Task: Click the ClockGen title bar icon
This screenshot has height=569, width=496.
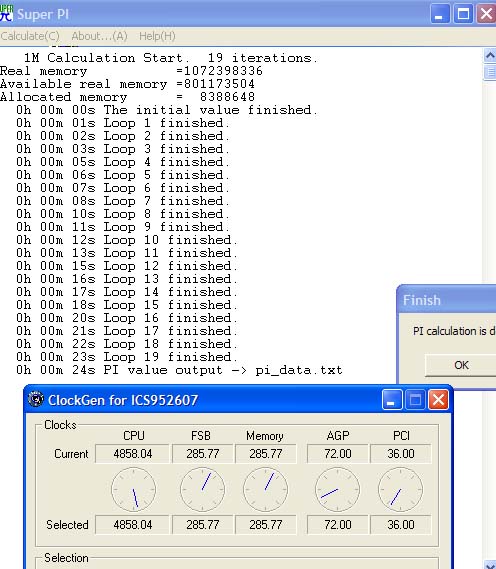Action: tap(36, 400)
